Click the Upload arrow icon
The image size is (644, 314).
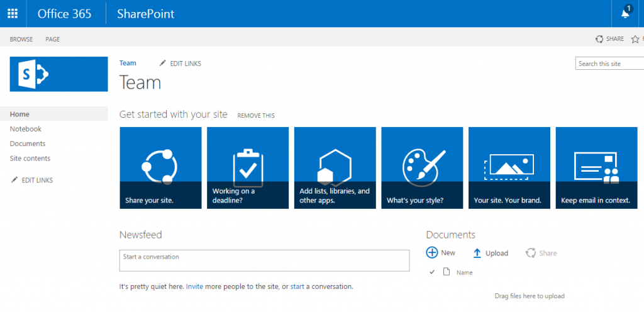click(x=477, y=253)
